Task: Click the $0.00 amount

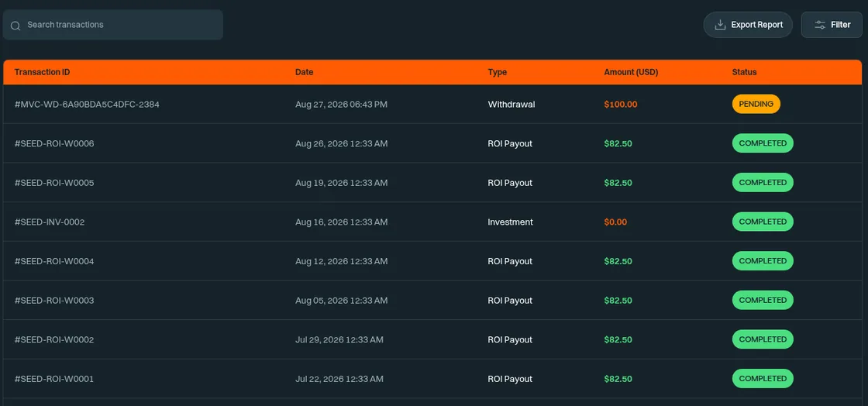Action: click(x=615, y=222)
